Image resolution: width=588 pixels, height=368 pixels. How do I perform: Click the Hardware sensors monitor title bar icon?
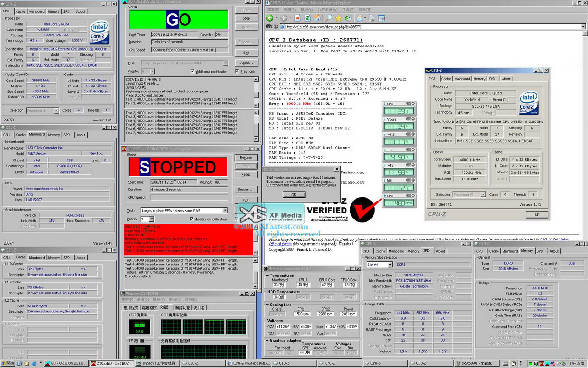266,269
